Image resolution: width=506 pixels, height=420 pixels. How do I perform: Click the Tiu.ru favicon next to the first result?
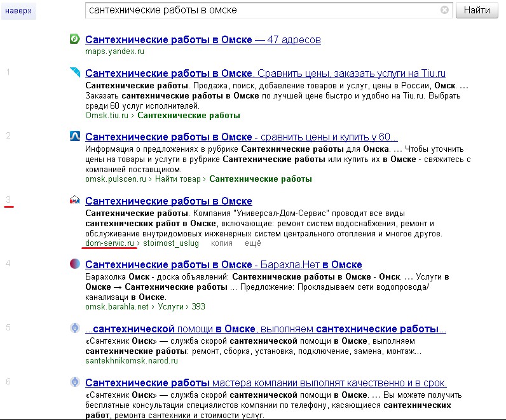pyautogui.click(x=75, y=72)
